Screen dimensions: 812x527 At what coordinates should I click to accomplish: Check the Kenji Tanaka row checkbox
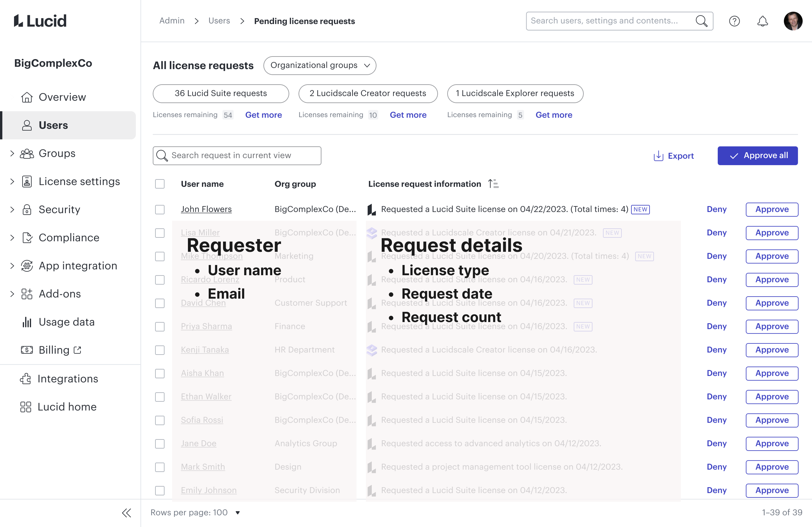click(x=160, y=350)
